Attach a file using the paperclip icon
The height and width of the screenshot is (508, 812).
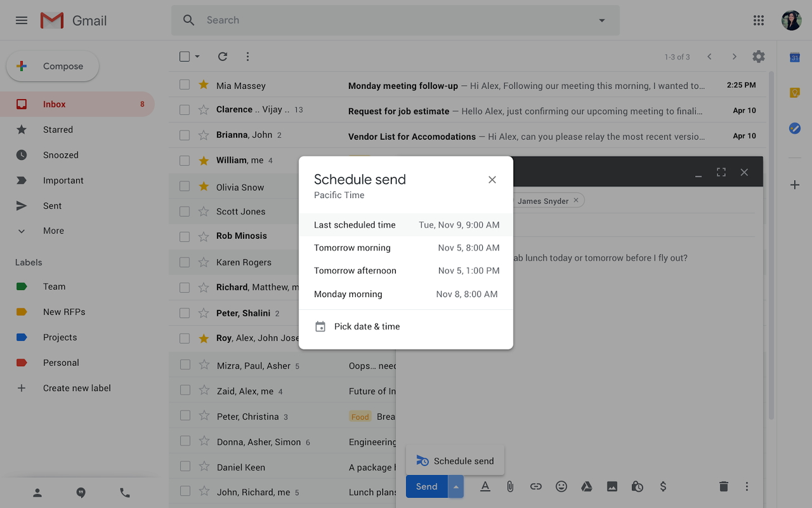click(x=510, y=486)
